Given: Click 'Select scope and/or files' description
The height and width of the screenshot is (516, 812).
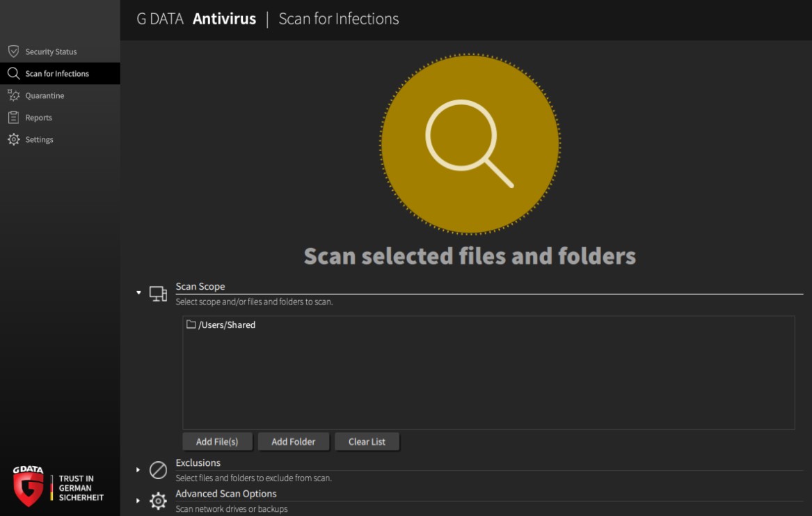Looking at the screenshot, I should pyautogui.click(x=254, y=302).
